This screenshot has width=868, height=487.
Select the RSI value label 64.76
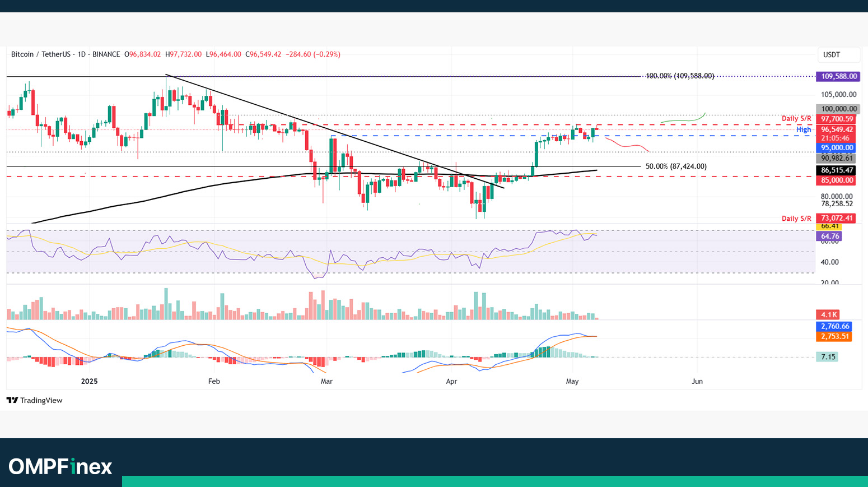tap(829, 236)
